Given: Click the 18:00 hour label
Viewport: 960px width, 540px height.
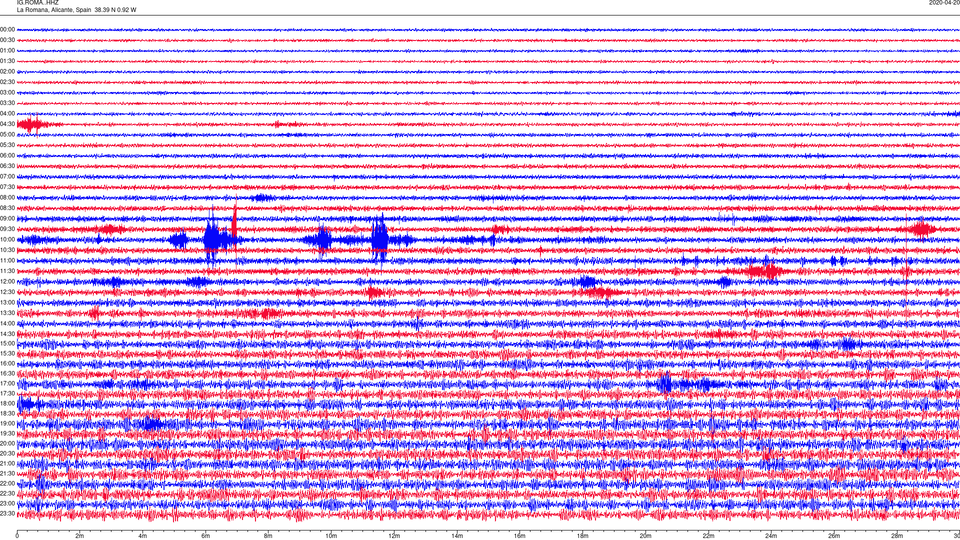Looking at the screenshot, I should pos(7,403).
